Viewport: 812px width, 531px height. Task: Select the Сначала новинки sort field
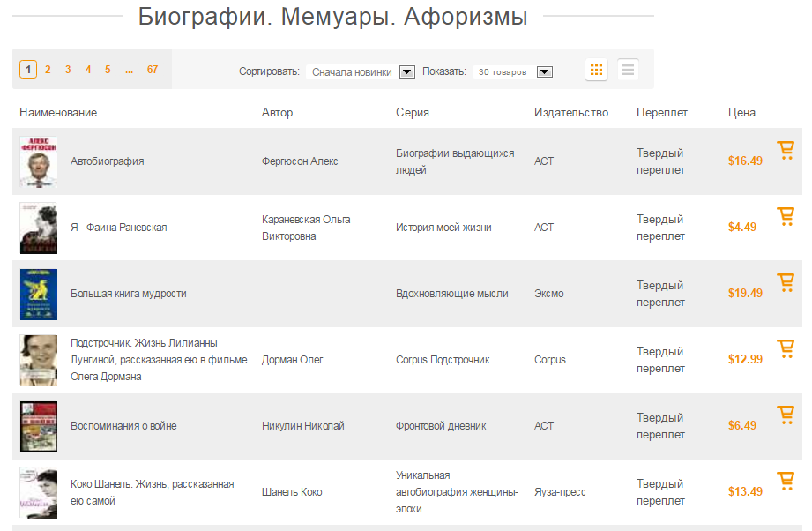click(x=361, y=72)
